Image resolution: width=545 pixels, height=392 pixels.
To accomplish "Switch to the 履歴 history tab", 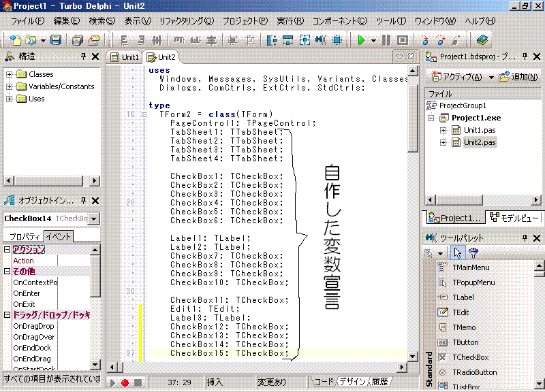I will (x=379, y=382).
